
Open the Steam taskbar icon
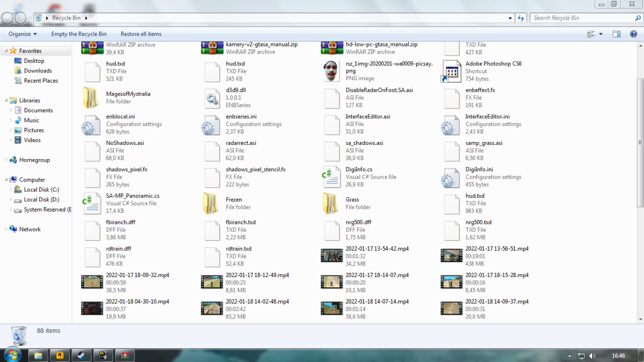point(81,355)
